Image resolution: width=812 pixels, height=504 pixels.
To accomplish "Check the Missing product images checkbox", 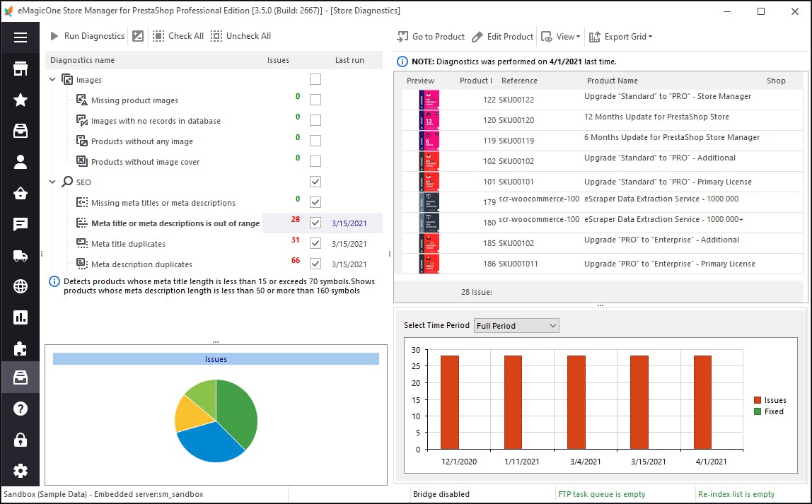I will (315, 100).
